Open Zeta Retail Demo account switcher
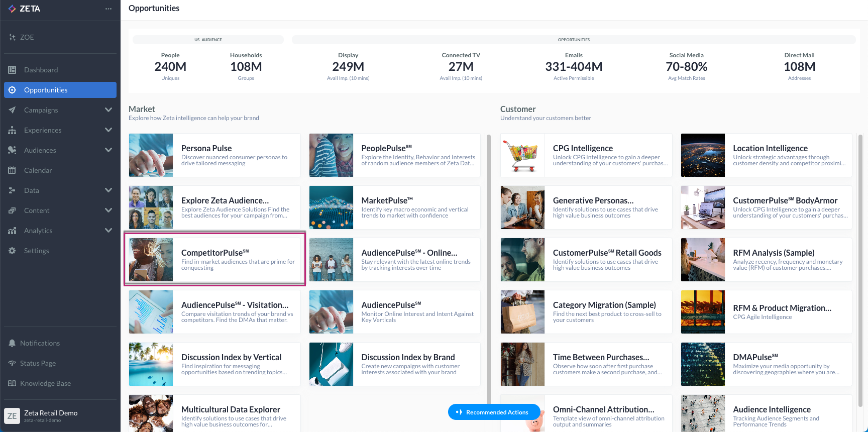The width and height of the screenshot is (868, 432). (x=50, y=416)
